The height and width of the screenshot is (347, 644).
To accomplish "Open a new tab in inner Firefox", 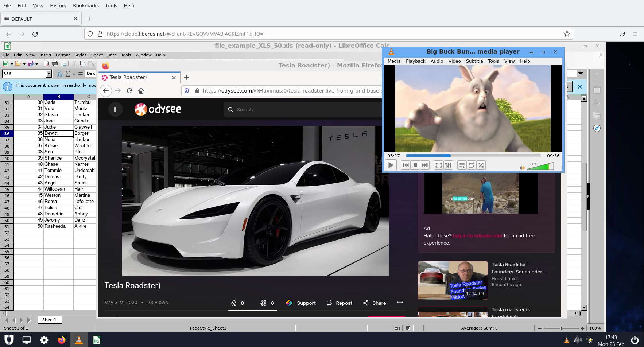I will 186,77.
